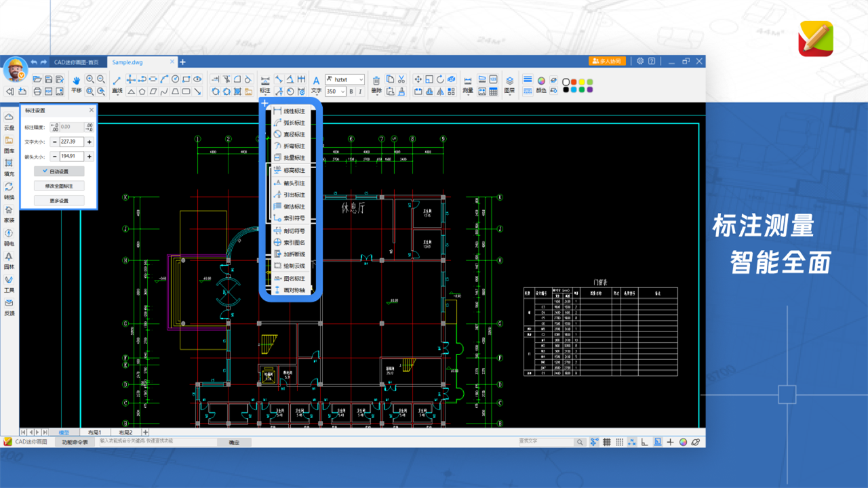The height and width of the screenshot is (488, 868).
Task: Click the Line (直线) drawing tool
Action: click(117, 83)
